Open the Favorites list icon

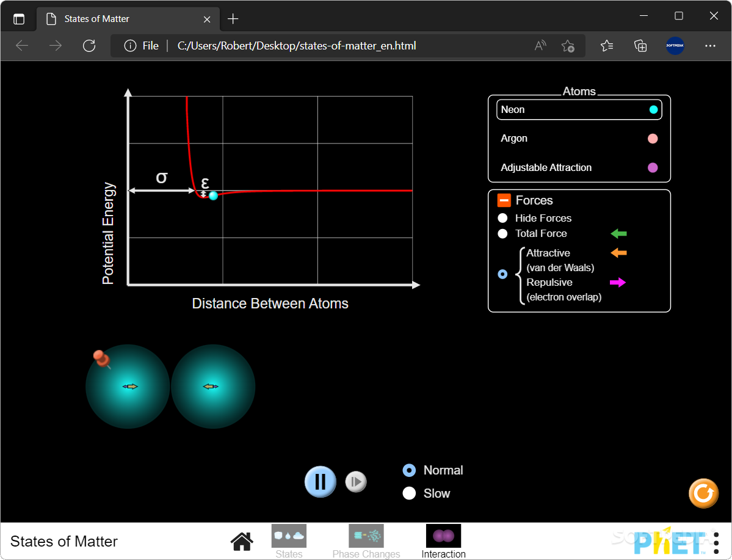pos(607,46)
